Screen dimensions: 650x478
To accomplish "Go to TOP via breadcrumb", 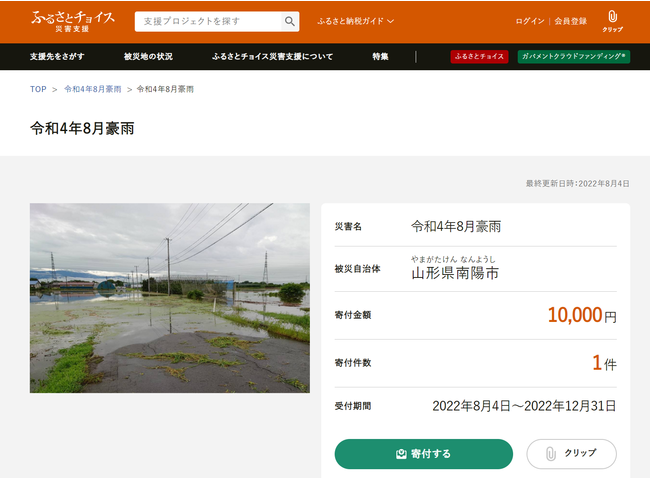I will [x=38, y=89].
